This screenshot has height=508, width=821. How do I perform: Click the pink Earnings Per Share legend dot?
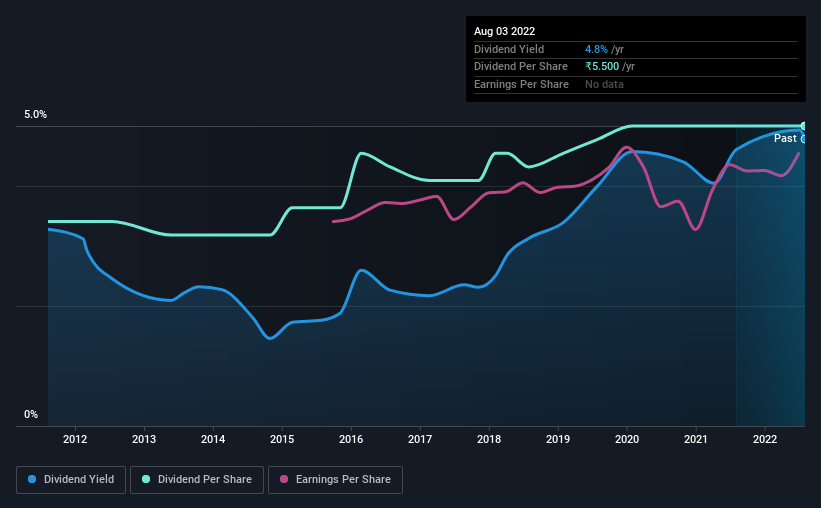click(284, 479)
